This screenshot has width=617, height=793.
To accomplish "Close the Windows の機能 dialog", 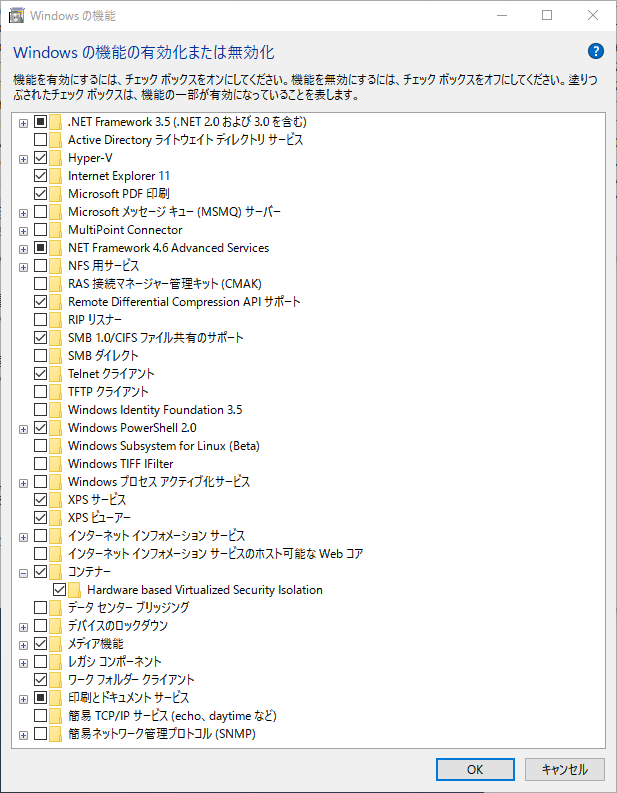I will (593, 15).
